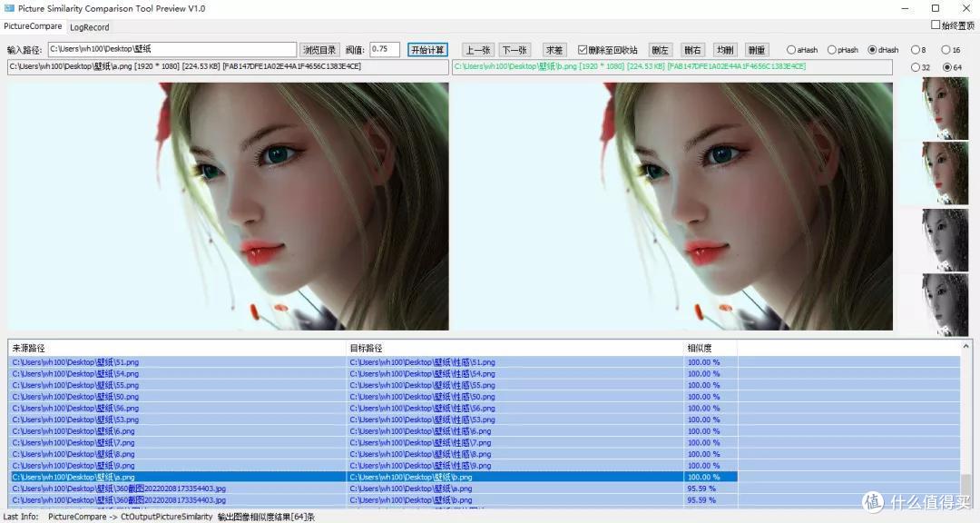Select source row 壁纸\8.png

point(178,454)
